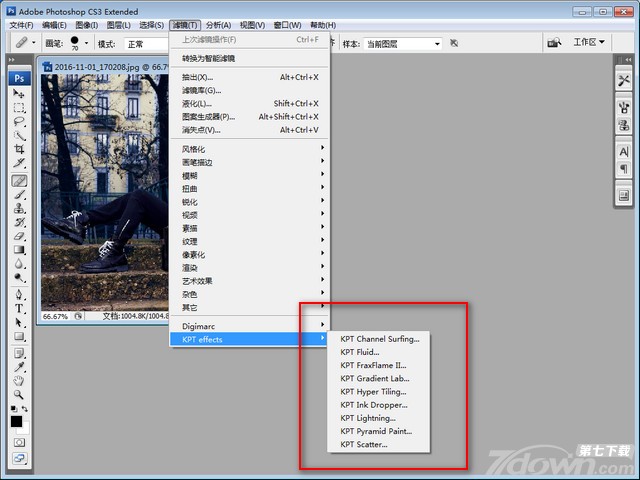Click the Liquify menu entry
Image resolution: width=640 pixels, height=480 pixels.
pyautogui.click(x=250, y=103)
